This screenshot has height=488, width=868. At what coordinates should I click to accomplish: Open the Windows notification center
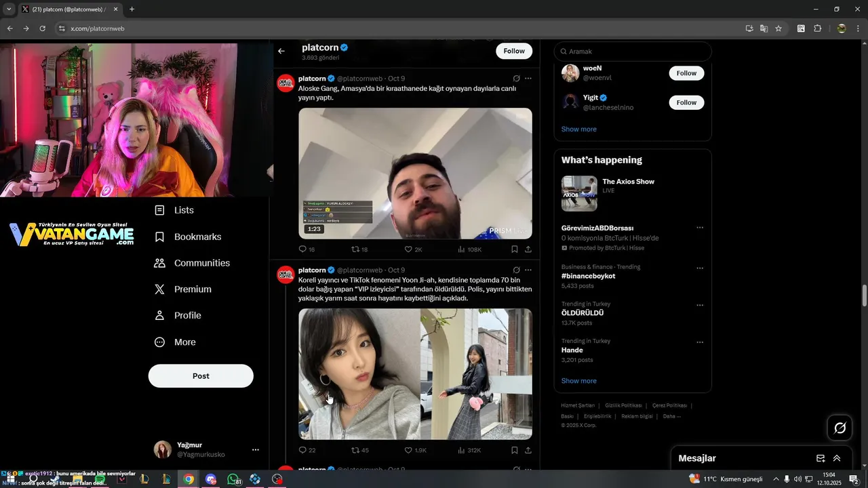click(854, 479)
